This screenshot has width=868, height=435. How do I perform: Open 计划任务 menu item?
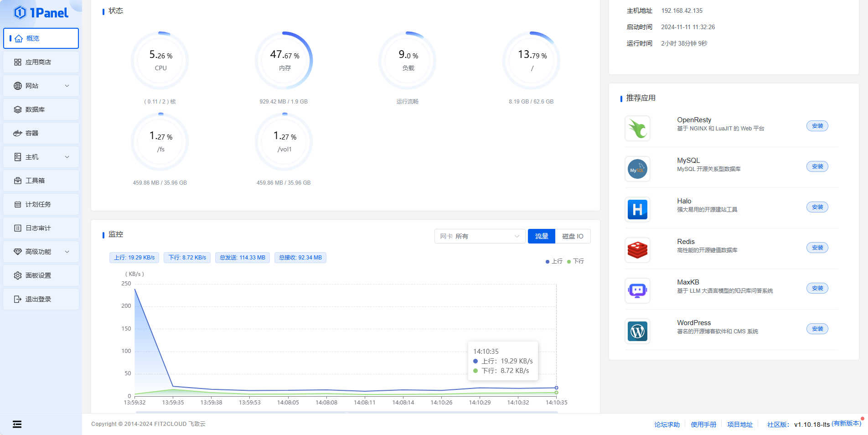[41, 204]
